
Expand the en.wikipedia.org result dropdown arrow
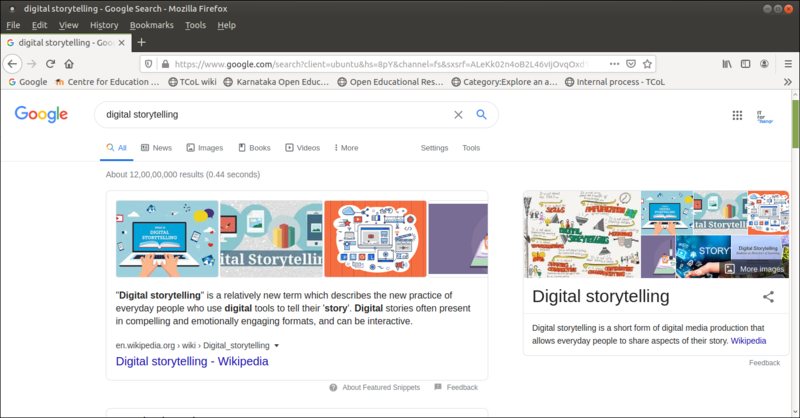point(277,346)
